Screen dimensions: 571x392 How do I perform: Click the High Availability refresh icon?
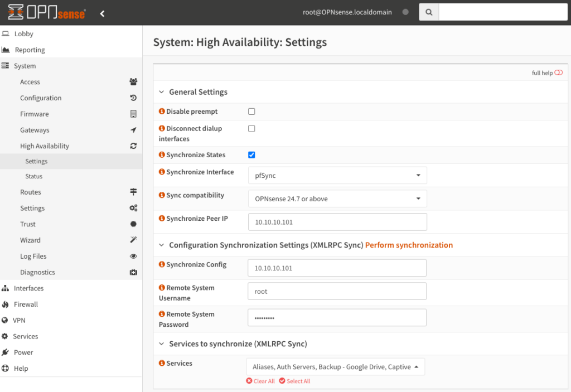133,146
